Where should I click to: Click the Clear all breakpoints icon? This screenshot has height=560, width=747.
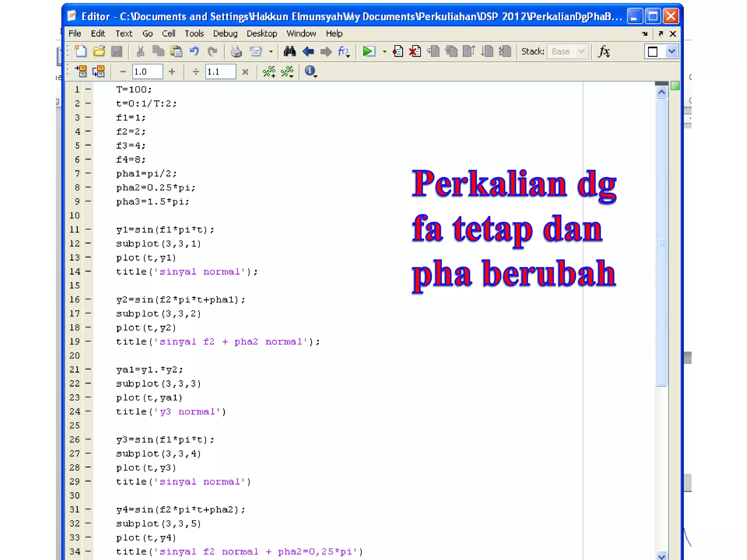[x=415, y=51]
